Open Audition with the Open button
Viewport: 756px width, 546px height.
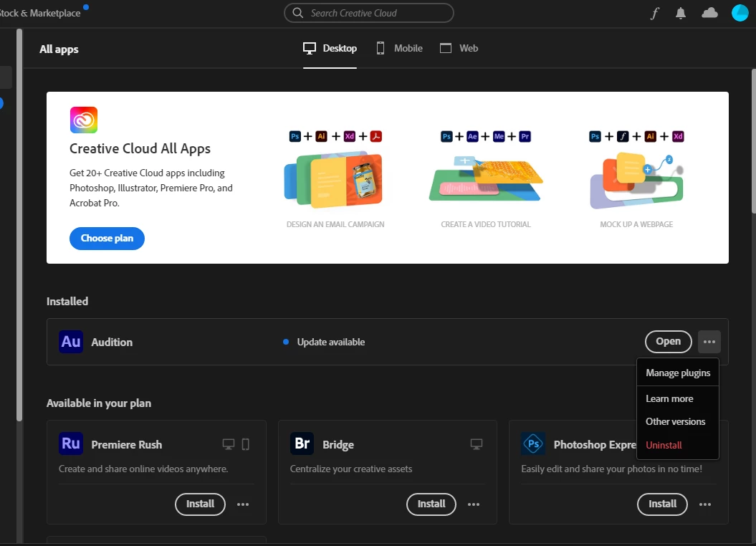[x=669, y=342]
